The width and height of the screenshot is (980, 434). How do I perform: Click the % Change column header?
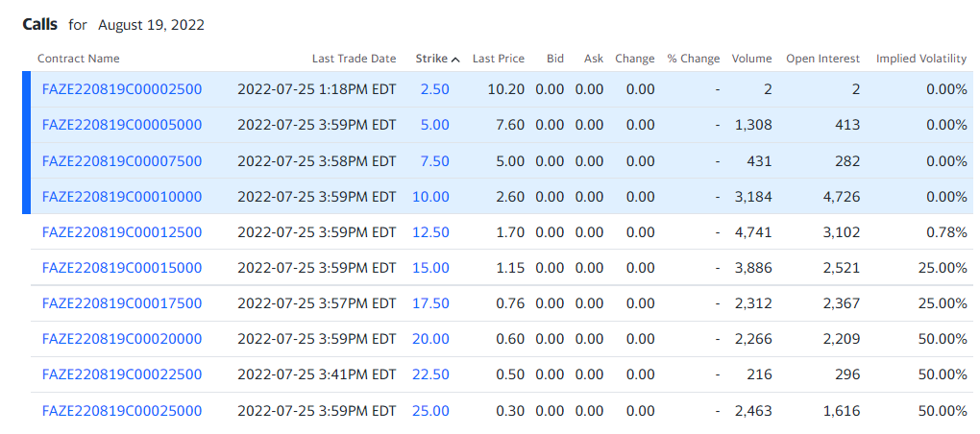[x=694, y=59]
